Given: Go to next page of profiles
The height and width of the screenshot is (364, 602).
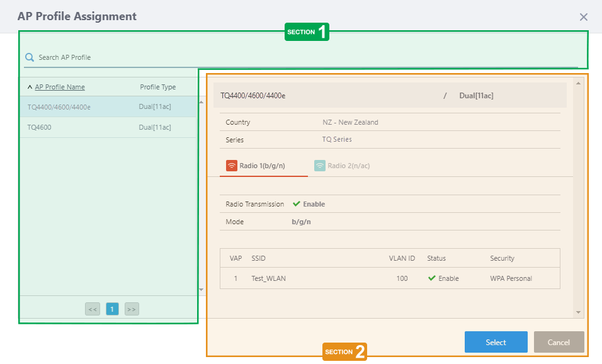Looking at the screenshot, I should (x=132, y=309).
